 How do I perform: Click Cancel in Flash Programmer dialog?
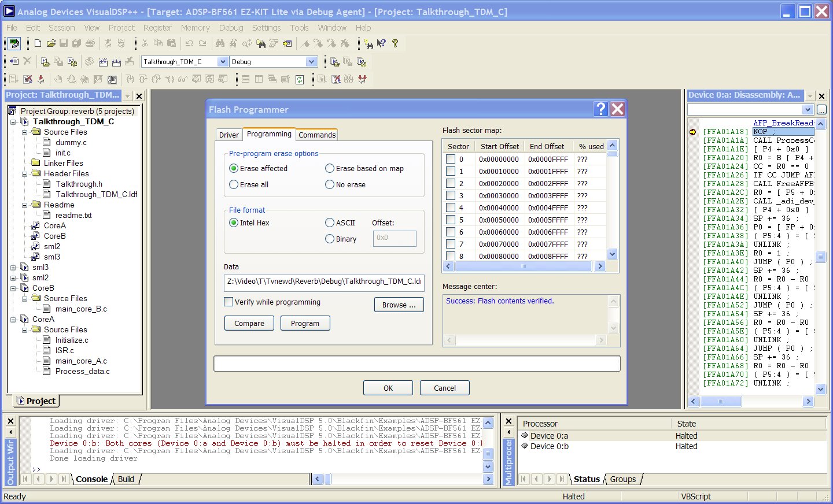[444, 388]
